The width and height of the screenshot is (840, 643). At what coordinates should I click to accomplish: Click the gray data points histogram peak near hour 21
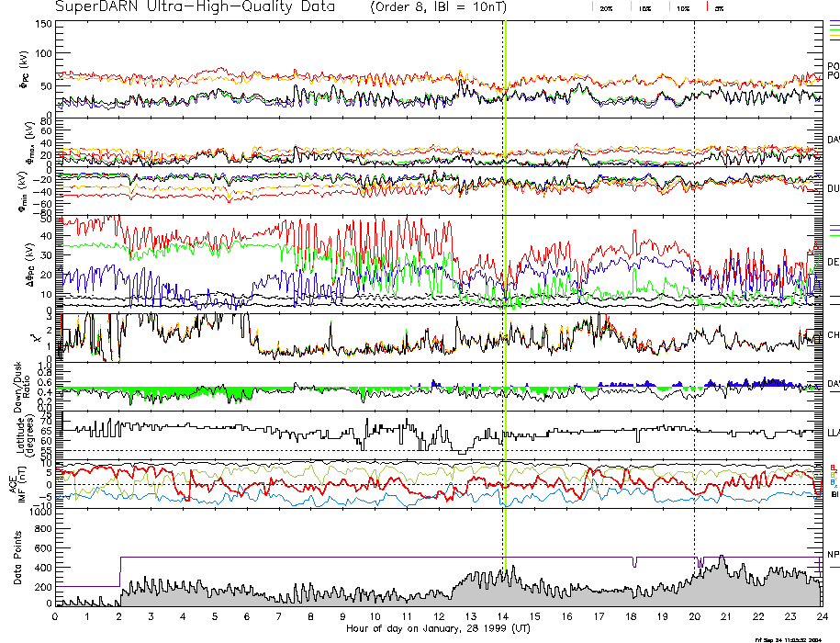pos(722,558)
